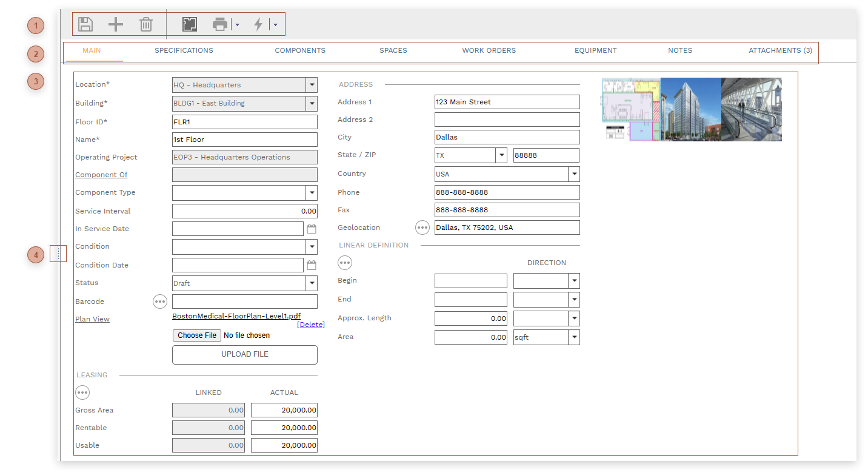Image resolution: width=868 pixels, height=475 pixels.
Task: Switch to the Specifications tab
Action: pos(184,51)
